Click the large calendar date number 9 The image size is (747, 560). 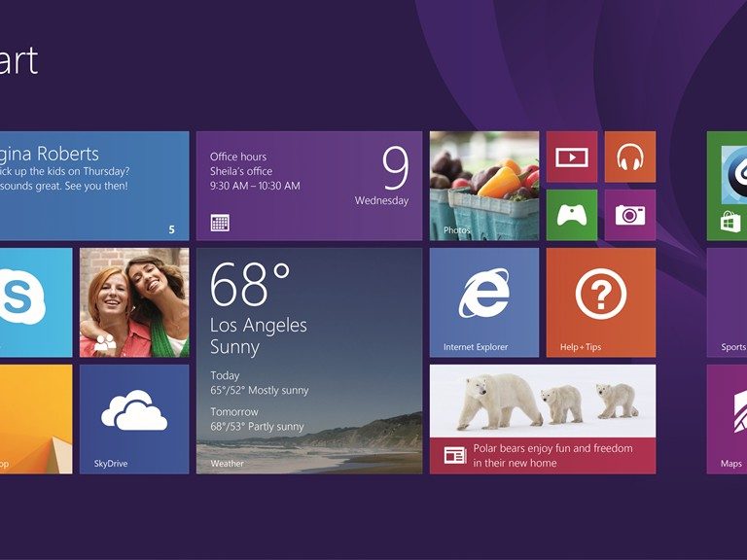point(396,167)
